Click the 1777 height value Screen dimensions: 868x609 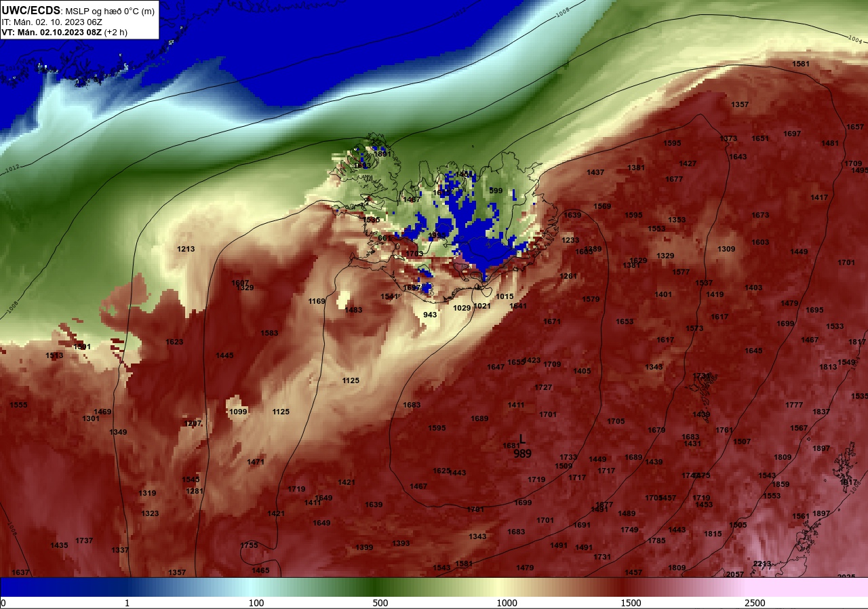click(794, 405)
